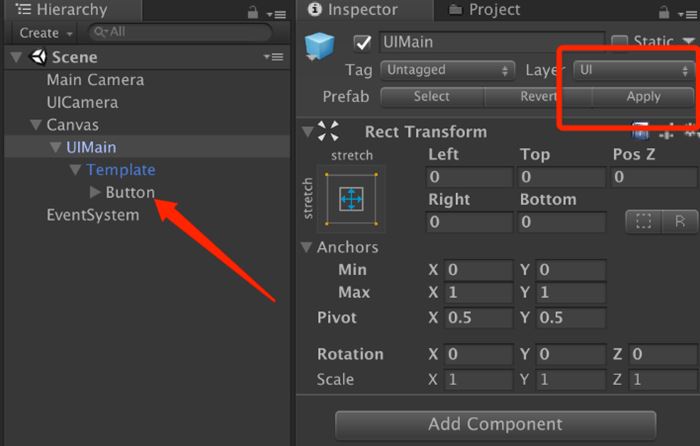Open the Tag dropdown showing Untagged
The width and height of the screenshot is (700, 446).
pos(447,71)
